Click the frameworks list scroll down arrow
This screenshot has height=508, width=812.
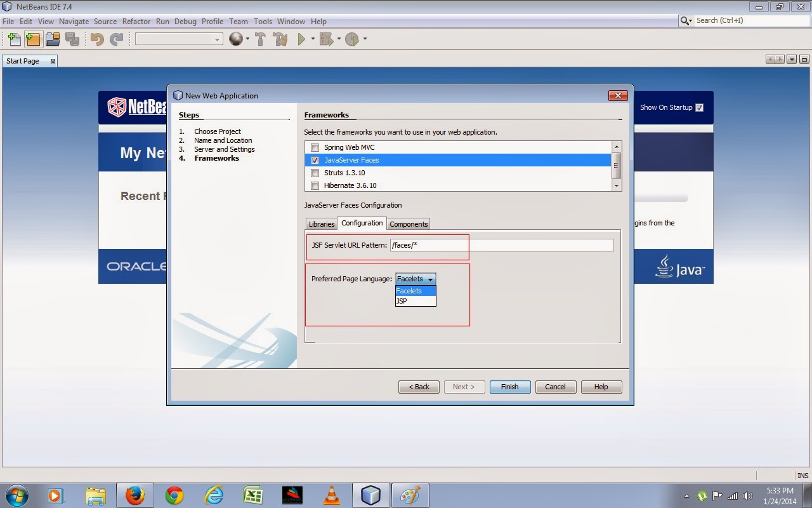click(x=617, y=185)
